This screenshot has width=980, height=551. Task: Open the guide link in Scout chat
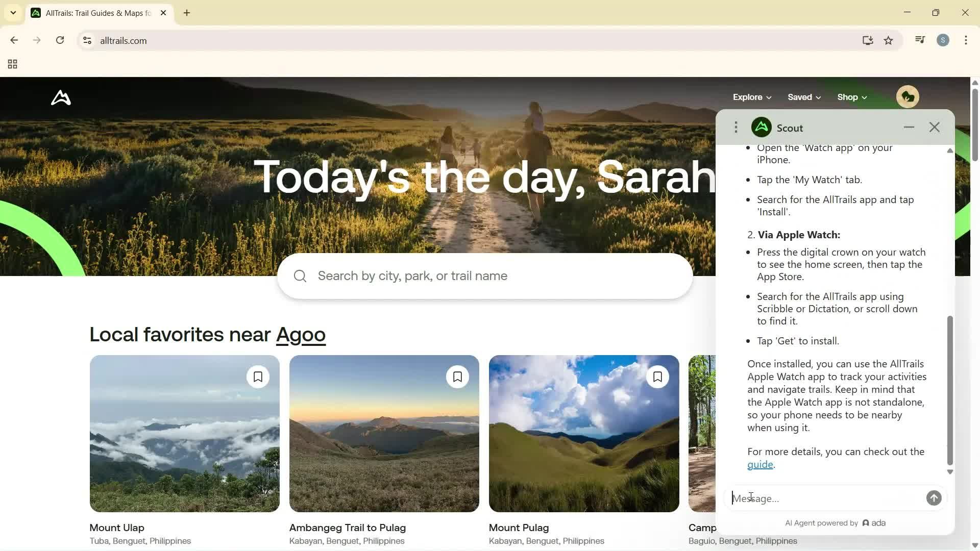pyautogui.click(x=760, y=464)
